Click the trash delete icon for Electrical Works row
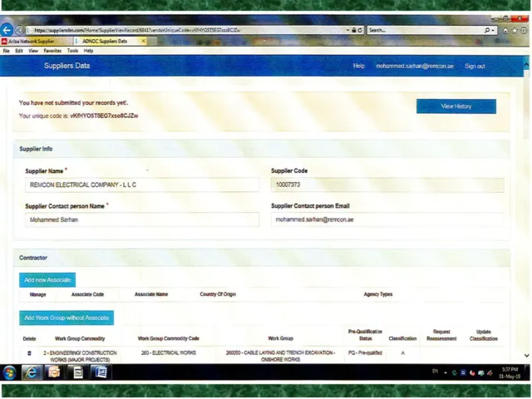 point(30,353)
